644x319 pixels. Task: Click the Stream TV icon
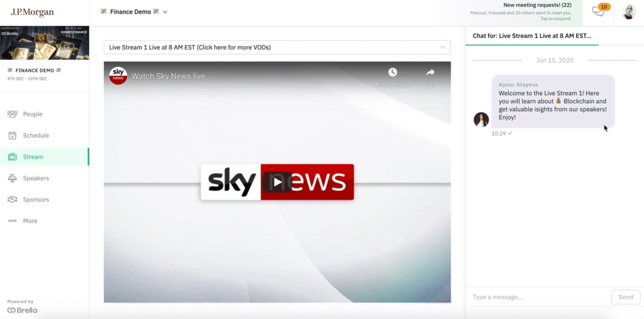[12, 157]
